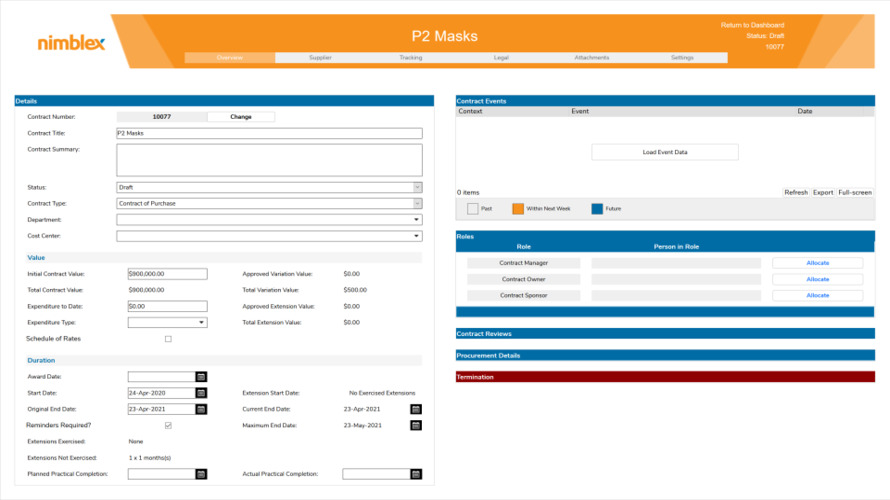Image resolution: width=890 pixels, height=500 pixels.
Task: Open the Start Date calendar icon
Action: (x=201, y=393)
